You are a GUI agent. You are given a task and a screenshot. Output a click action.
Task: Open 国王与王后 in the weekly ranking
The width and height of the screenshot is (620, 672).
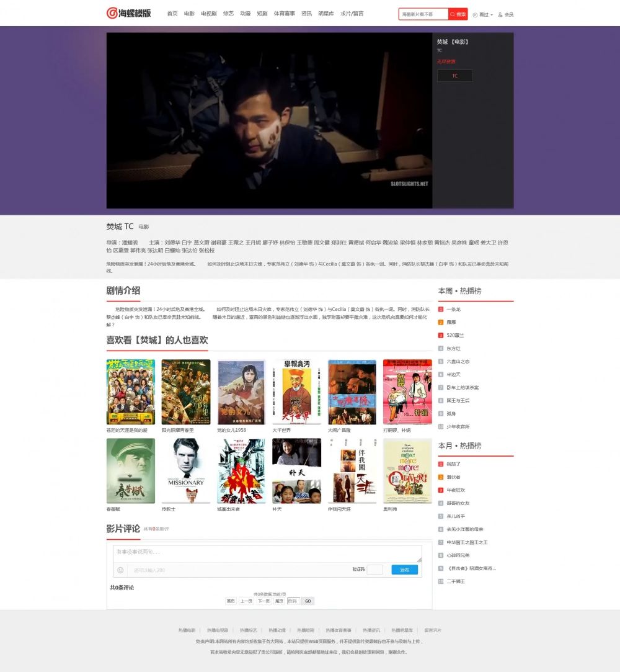458,401
